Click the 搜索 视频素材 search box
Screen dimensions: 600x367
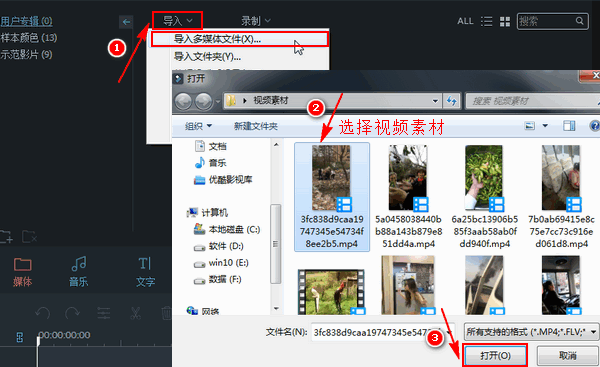coord(533,101)
